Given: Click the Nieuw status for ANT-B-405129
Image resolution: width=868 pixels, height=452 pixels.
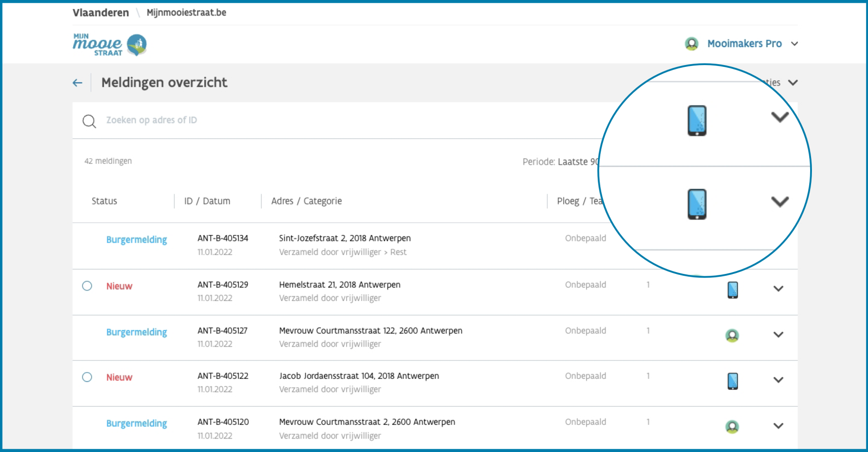Looking at the screenshot, I should coord(119,286).
